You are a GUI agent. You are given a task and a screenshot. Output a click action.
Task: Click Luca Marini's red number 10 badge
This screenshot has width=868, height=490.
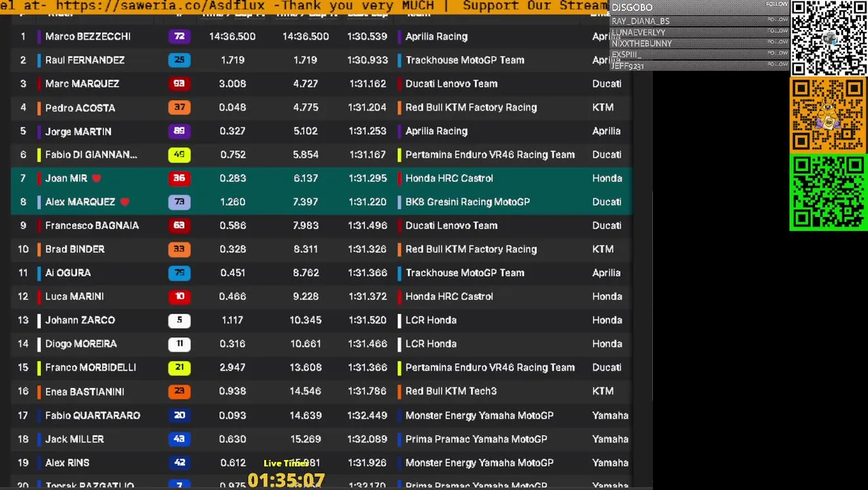179,297
